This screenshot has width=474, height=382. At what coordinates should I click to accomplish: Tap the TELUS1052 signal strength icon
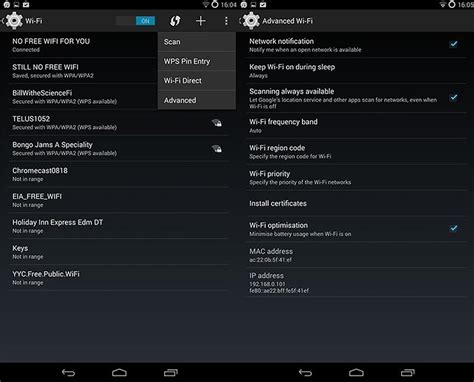[217, 123]
